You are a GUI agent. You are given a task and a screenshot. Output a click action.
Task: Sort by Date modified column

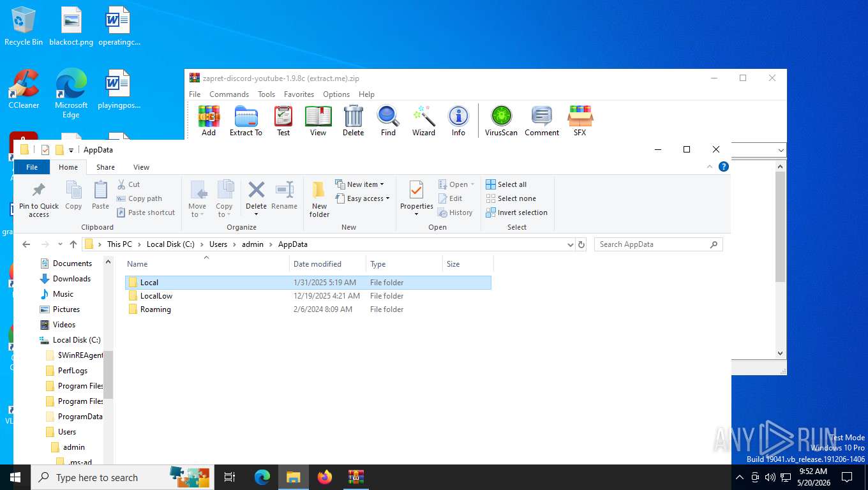click(328, 264)
